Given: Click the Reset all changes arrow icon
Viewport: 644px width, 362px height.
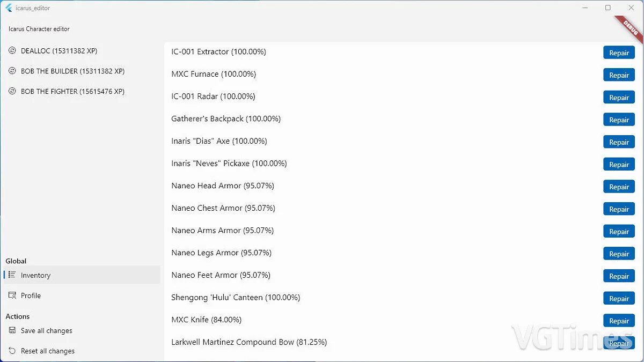Looking at the screenshot, I should (x=12, y=351).
